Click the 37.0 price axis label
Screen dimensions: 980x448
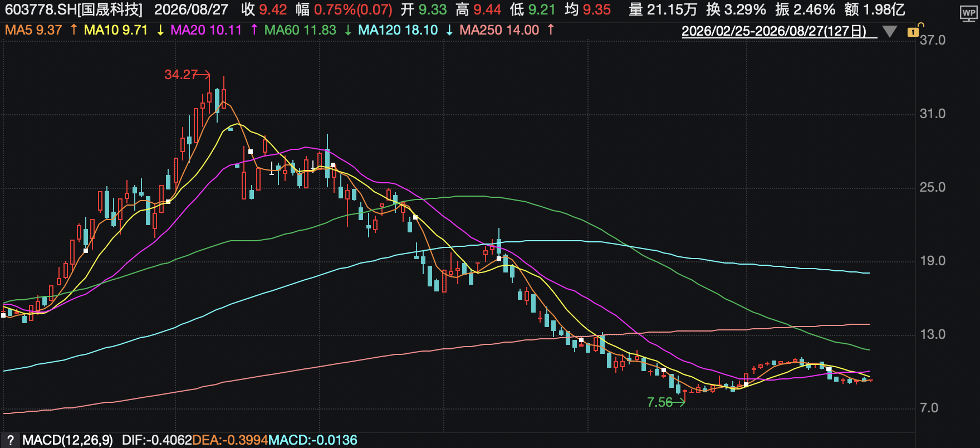933,40
